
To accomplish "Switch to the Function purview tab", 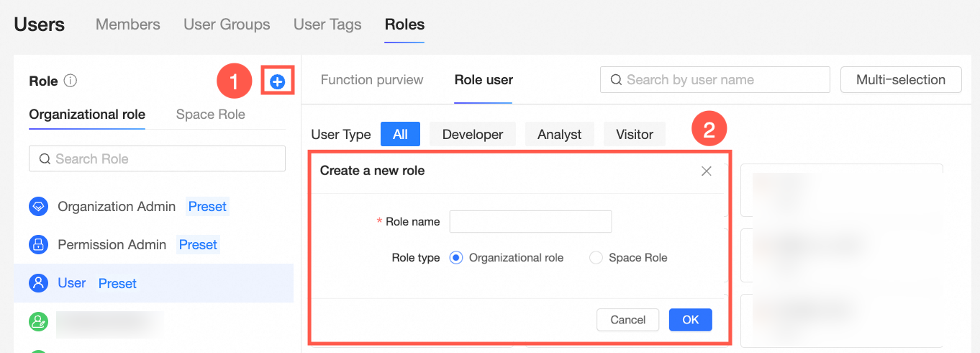I will coord(372,80).
